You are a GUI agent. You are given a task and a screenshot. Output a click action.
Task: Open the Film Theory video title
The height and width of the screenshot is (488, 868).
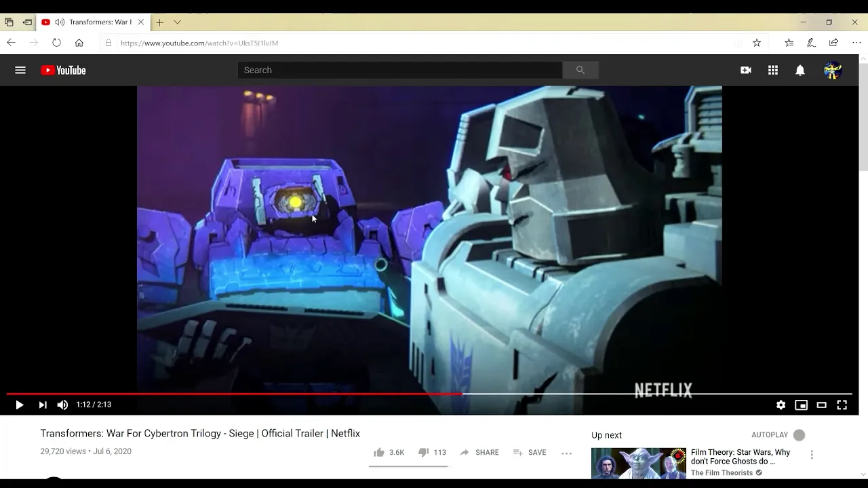741,457
